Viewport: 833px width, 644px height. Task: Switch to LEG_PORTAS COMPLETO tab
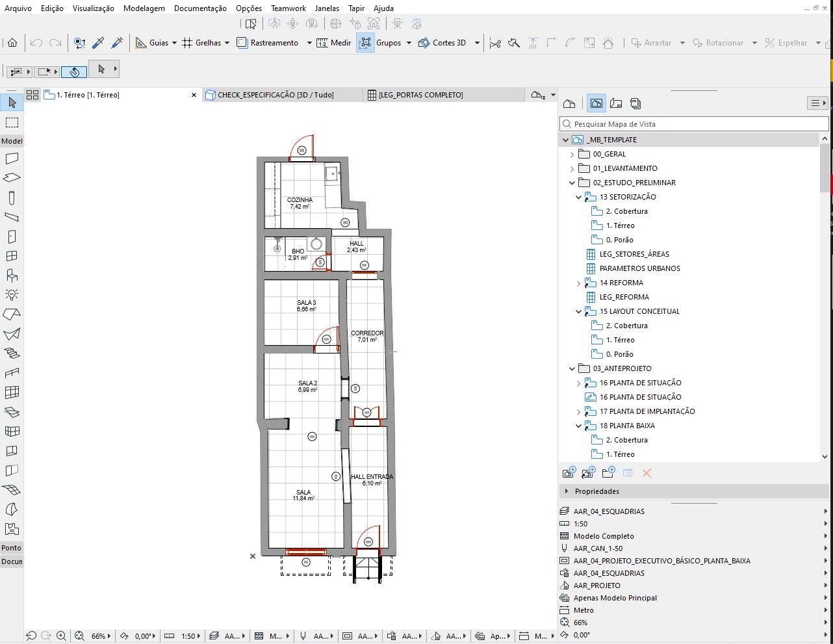point(444,95)
